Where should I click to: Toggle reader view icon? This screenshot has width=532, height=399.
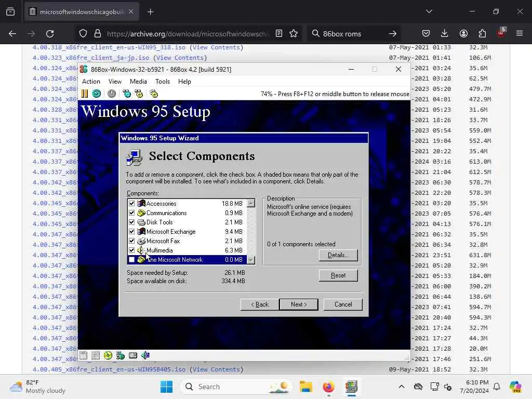click(x=279, y=34)
